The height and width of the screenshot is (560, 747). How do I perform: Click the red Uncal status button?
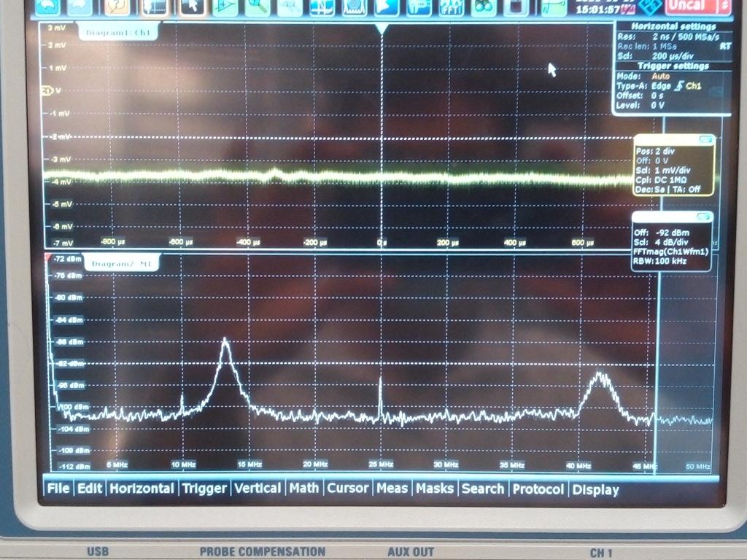pos(691,6)
